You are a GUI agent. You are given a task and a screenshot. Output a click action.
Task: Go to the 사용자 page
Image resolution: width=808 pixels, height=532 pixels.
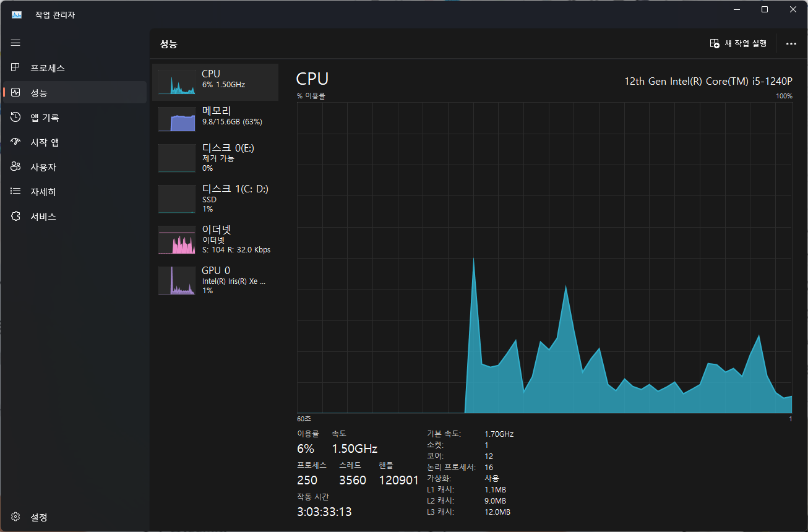(x=75, y=166)
